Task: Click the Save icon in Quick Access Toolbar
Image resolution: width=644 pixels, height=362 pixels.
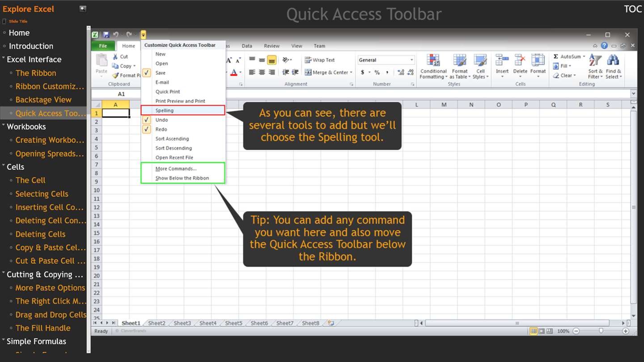Action: click(x=106, y=34)
